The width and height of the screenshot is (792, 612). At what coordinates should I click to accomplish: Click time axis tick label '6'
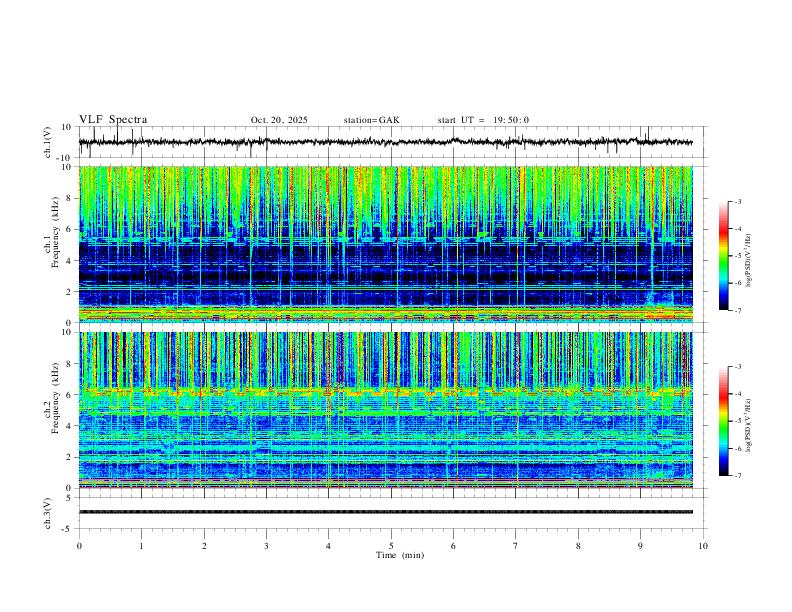[454, 546]
